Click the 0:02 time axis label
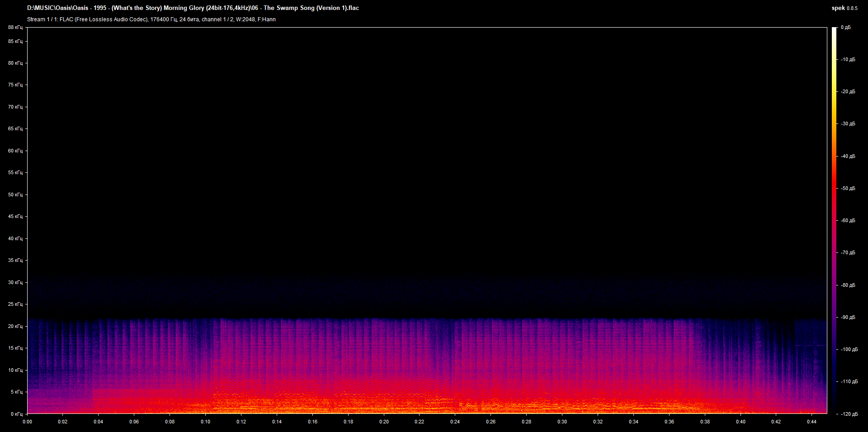This screenshot has width=868, height=432. point(63,422)
